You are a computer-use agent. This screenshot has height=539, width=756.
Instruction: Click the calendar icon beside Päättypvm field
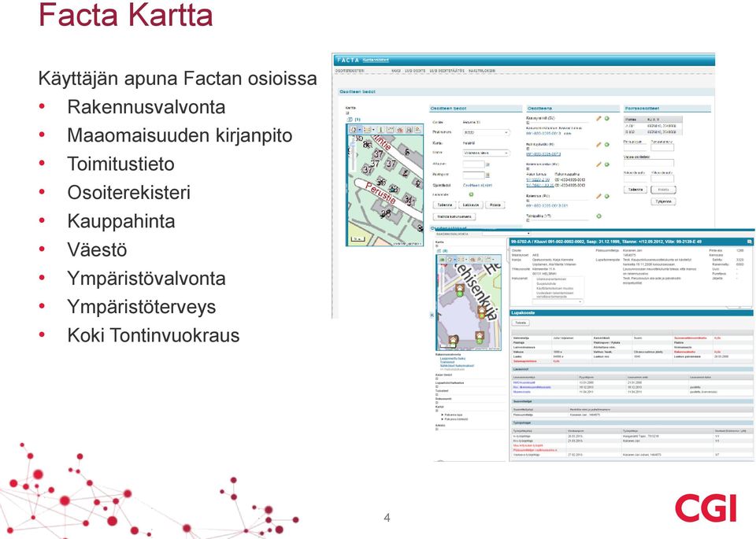[x=487, y=175]
